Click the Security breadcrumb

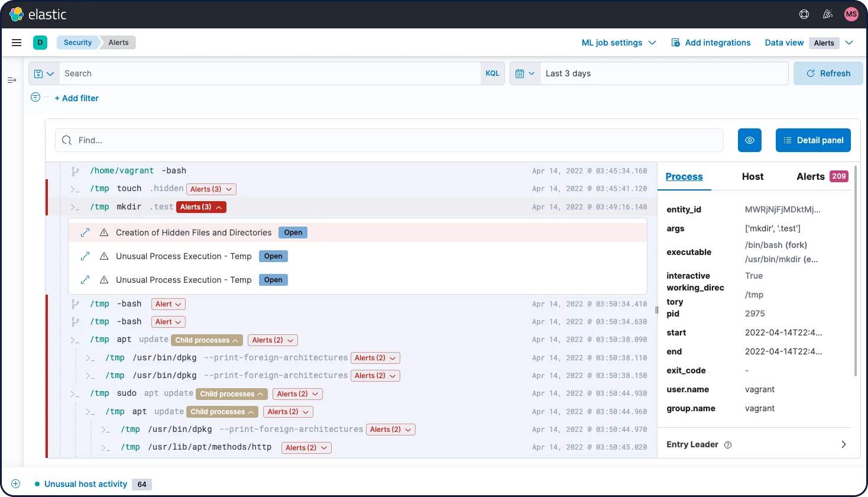click(77, 43)
